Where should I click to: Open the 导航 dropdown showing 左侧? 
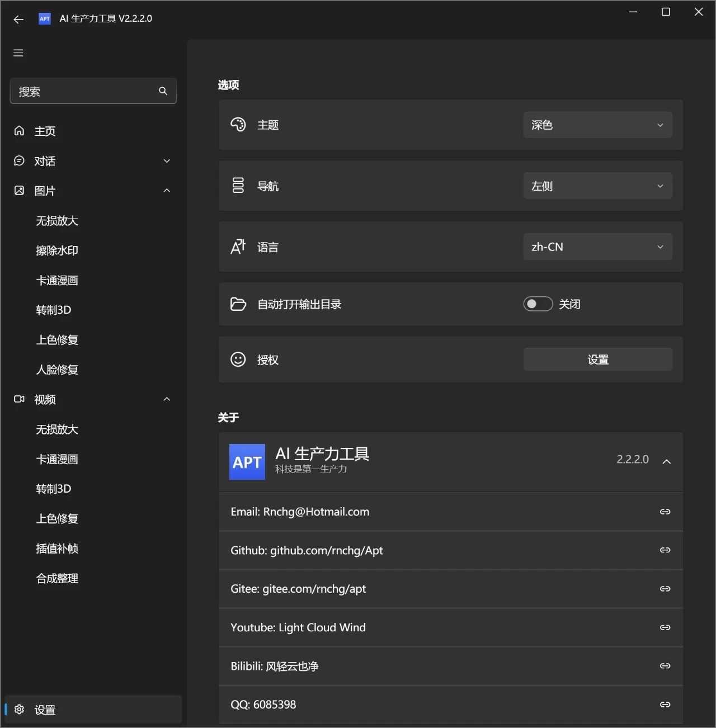pyautogui.click(x=598, y=186)
